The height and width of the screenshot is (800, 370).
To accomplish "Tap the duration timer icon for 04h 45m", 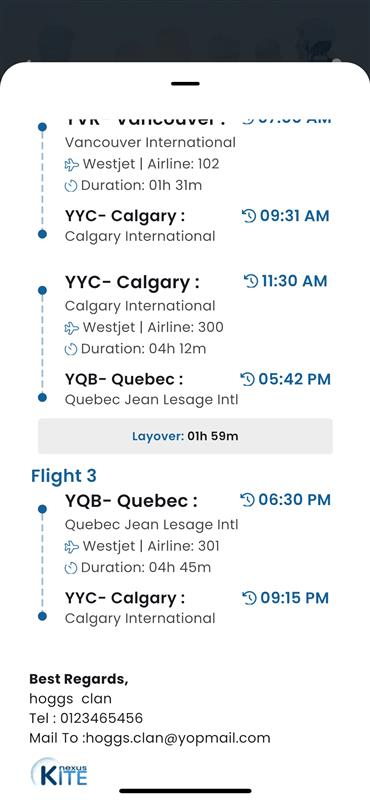I will coord(71,568).
